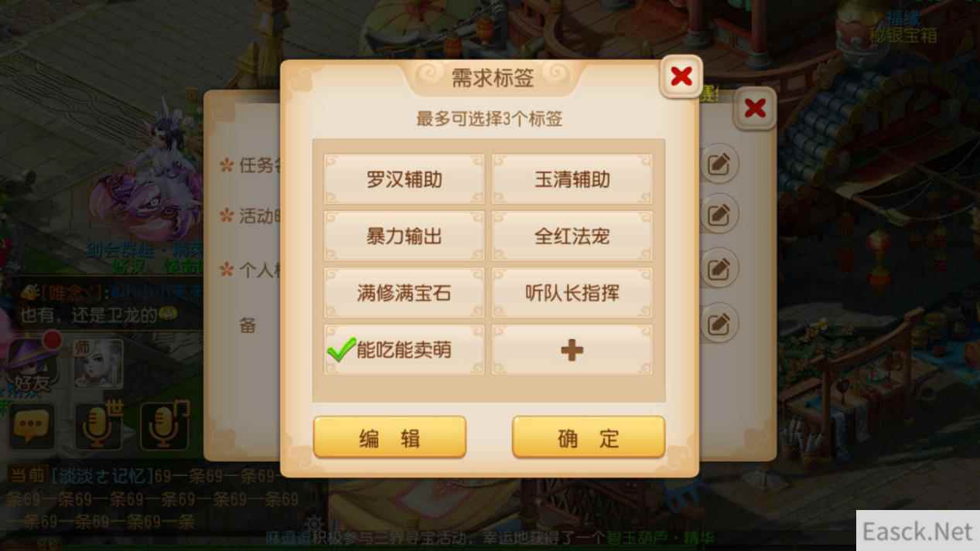Select the 听队长指挥 tag
This screenshot has width=980, height=551.
click(x=572, y=294)
